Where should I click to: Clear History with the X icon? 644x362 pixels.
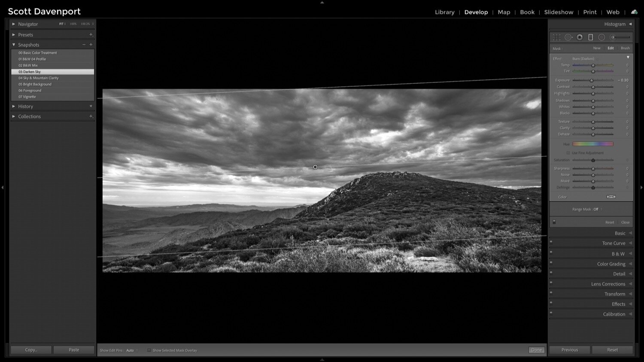[91, 106]
